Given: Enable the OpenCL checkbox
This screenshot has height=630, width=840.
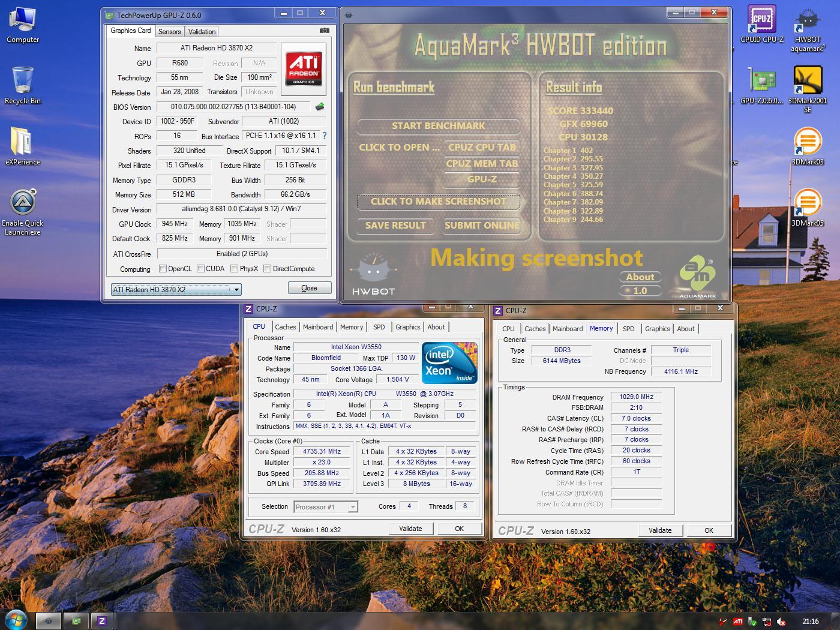Looking at the screenshot, I should tap(163, 269).
